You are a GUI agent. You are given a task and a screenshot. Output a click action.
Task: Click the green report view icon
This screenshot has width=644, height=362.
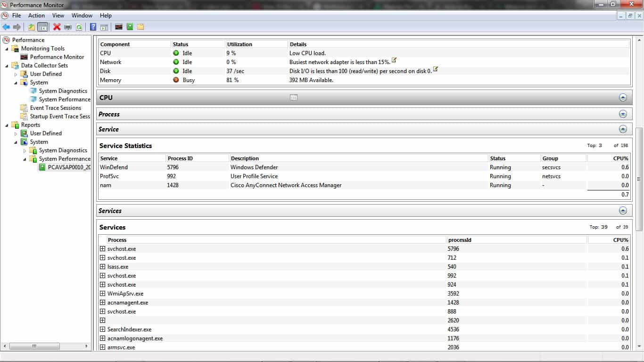(130, 27)
